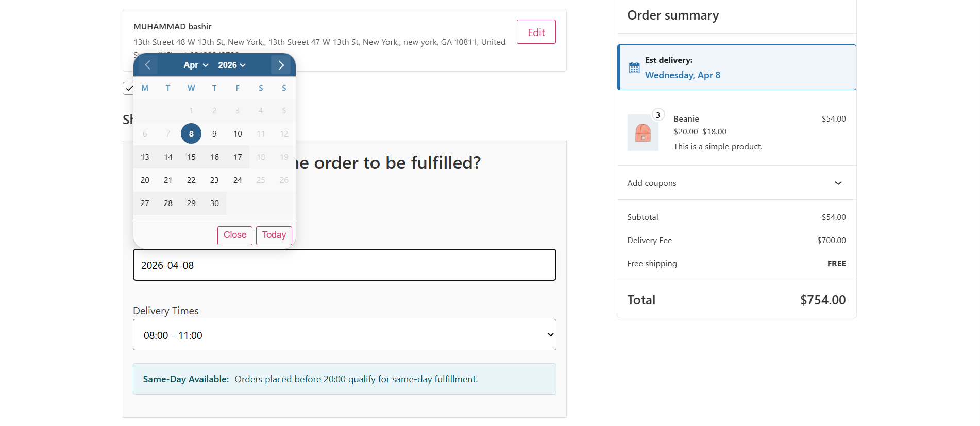
Task: Expand the Delivery Times select box
Action: 344,335
